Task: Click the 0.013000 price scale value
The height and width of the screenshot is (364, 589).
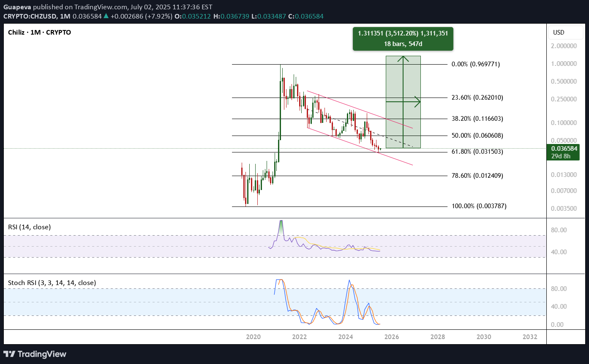Action: pos(564,174)
